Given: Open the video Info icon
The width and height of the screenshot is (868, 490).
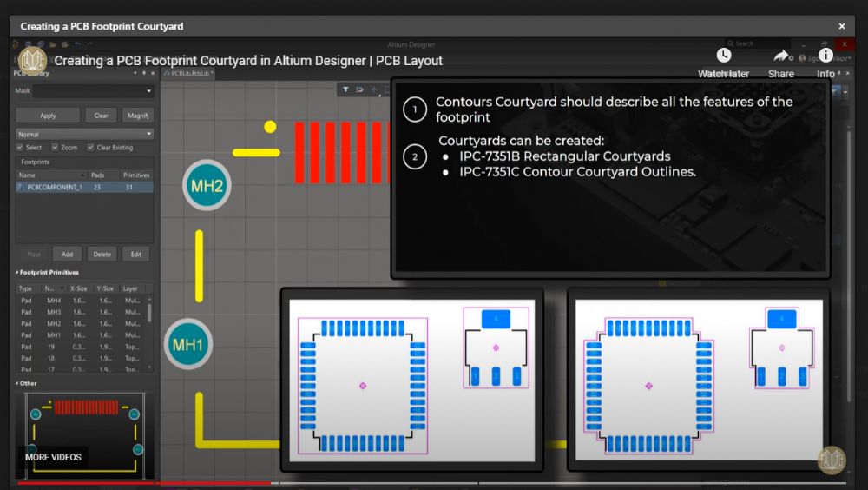Looking at the screenshot, I should point(825,56).
